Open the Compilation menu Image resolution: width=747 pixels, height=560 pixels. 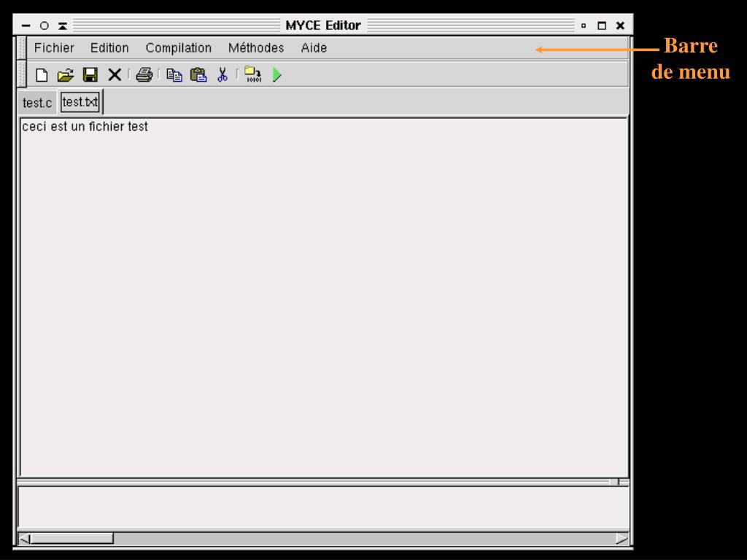[179, 47]
